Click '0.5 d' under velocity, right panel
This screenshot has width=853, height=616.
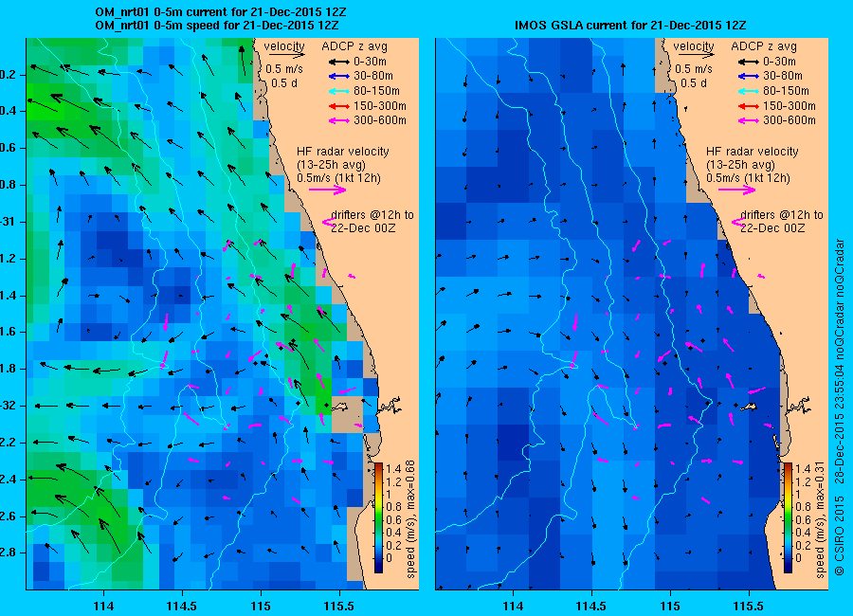point(694,83)
